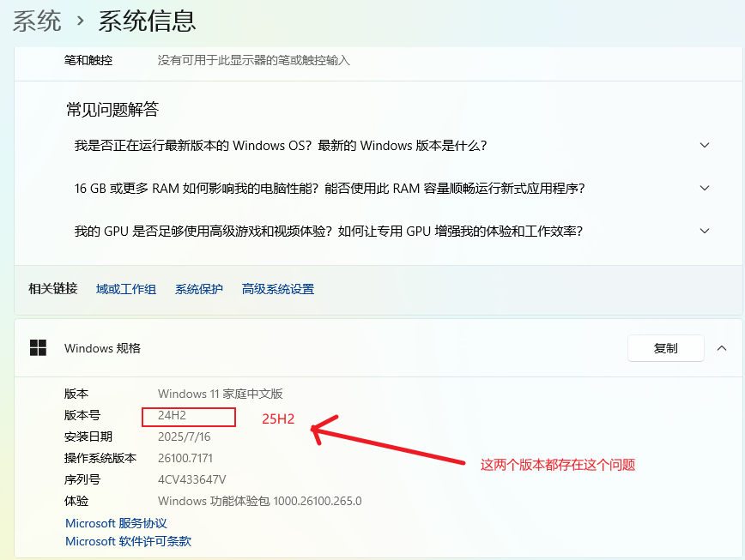Screen dimensions: 745x560
Task: Expand the GPU gaming and video question
Action: [705, 231]
